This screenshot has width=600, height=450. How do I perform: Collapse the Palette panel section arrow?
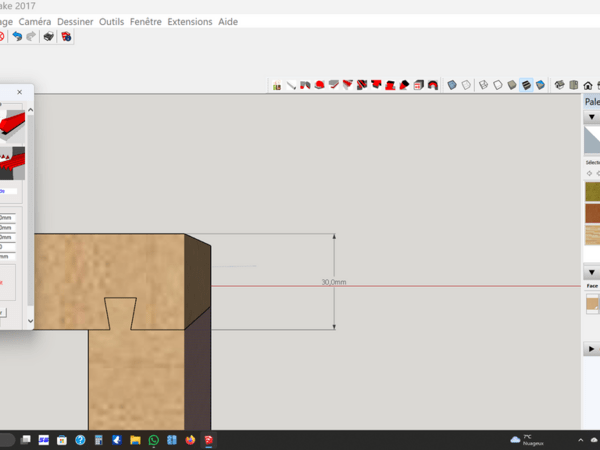pyautogui.click(x=591, y=118)
